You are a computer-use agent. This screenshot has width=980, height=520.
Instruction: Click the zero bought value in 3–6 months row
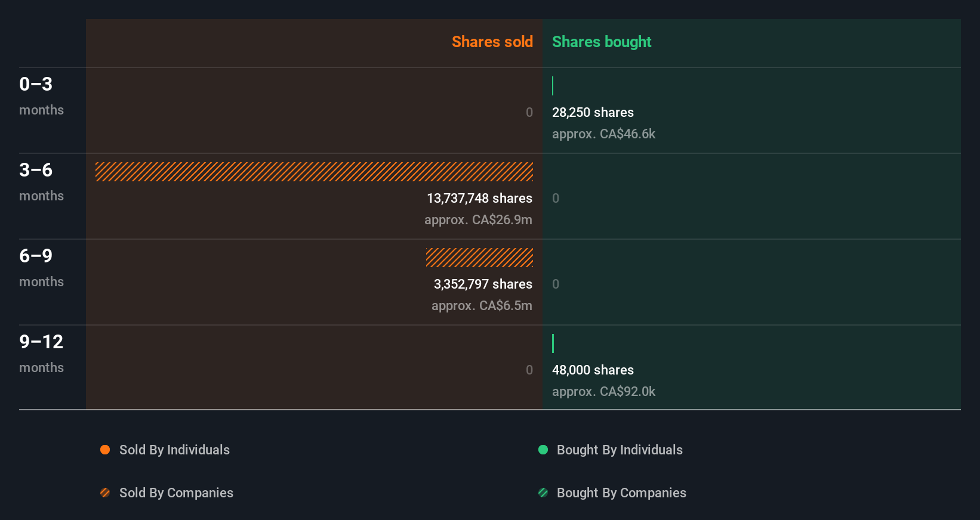pyautogui.click(x=556, y=198)
